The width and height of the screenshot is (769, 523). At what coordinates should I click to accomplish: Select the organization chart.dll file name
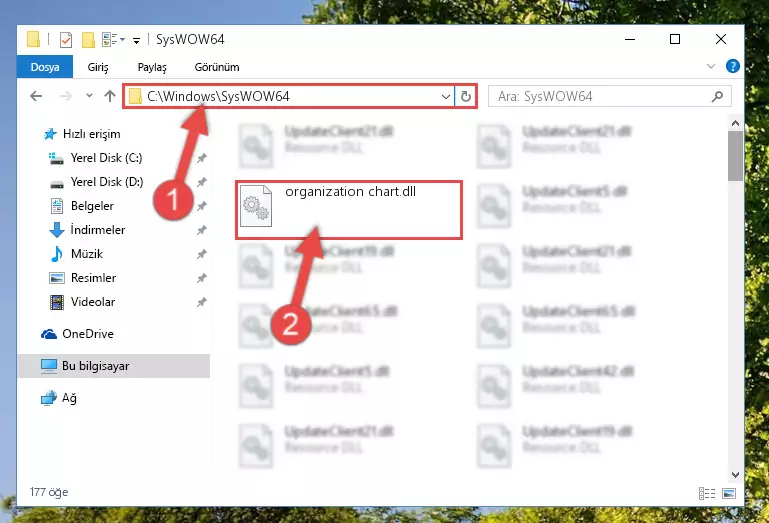[x=351, y=191]
